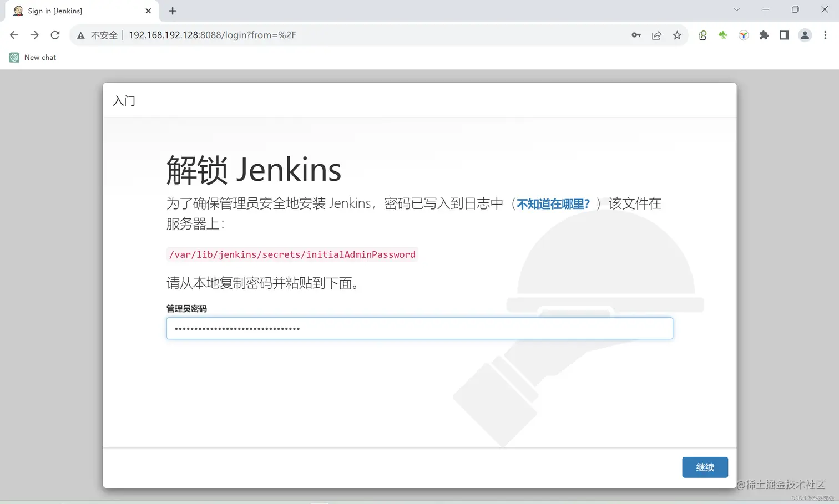Click into the 管理员密码 password field

pyautogui.click(x=419, y=328)
